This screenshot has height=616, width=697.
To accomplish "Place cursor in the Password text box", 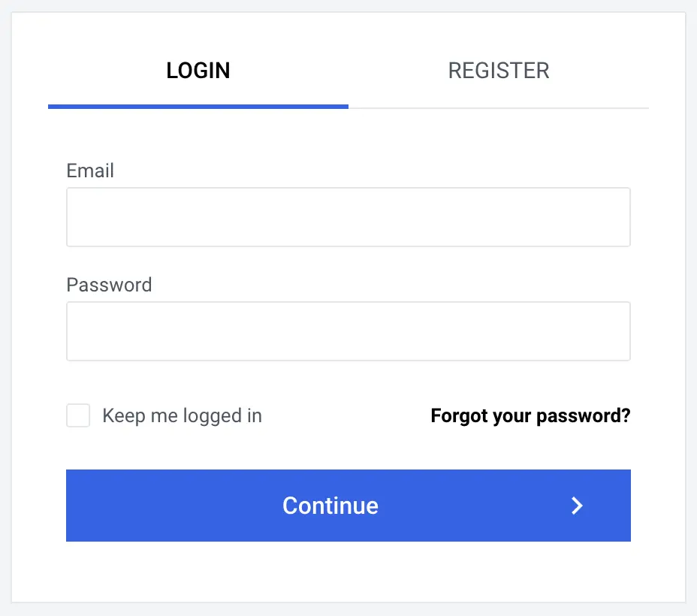I will point(348,331).
